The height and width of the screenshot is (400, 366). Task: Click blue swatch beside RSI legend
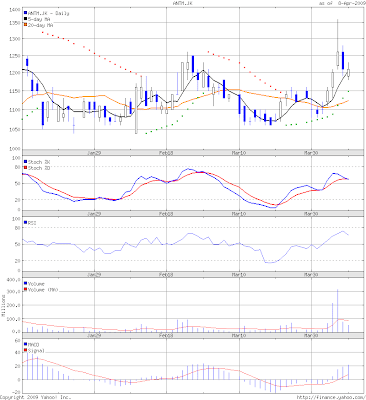point(25,223)
